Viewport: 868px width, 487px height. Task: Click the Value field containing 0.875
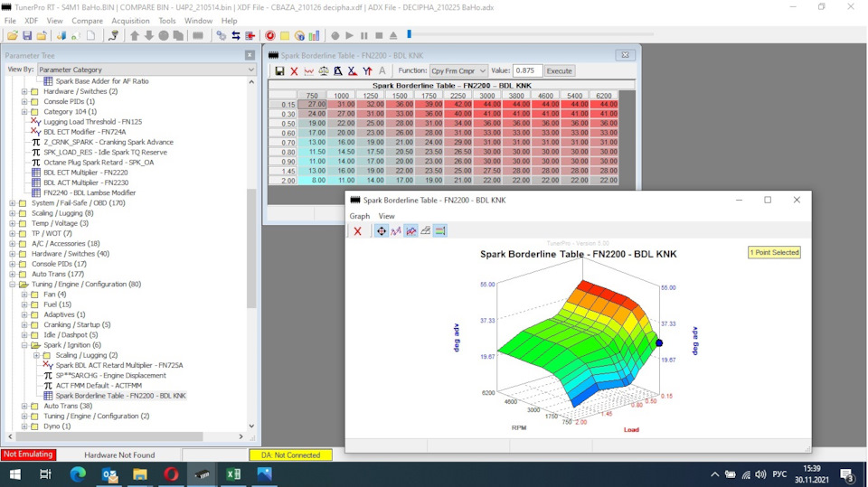click(x=527, y=70)
